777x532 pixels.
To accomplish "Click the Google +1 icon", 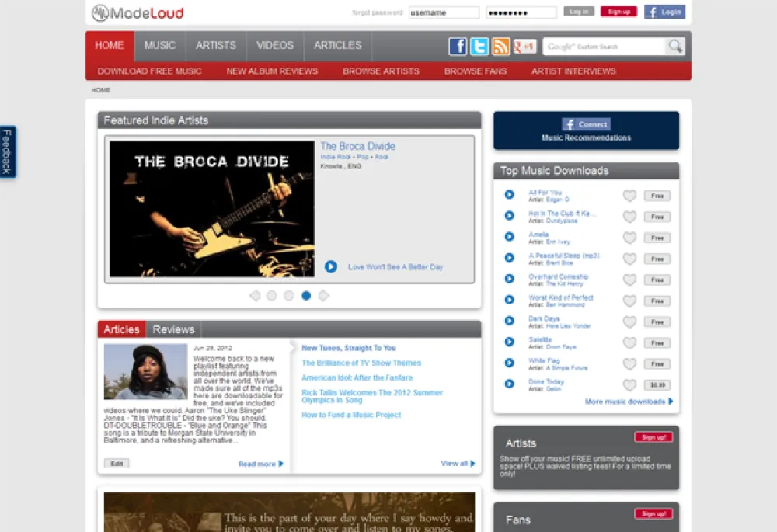I will [x=524, y=46].
